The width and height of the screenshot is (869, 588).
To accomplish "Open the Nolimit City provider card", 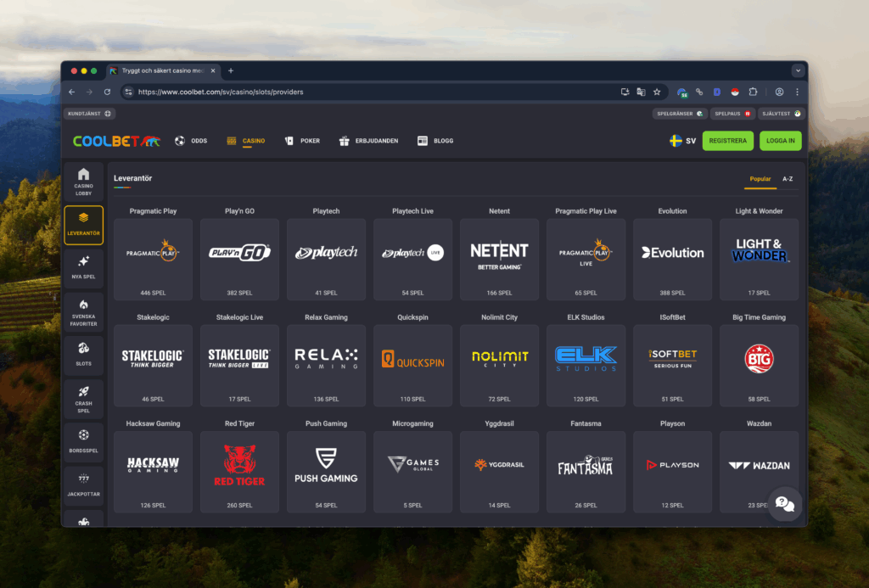I will (x=499, y=365).
